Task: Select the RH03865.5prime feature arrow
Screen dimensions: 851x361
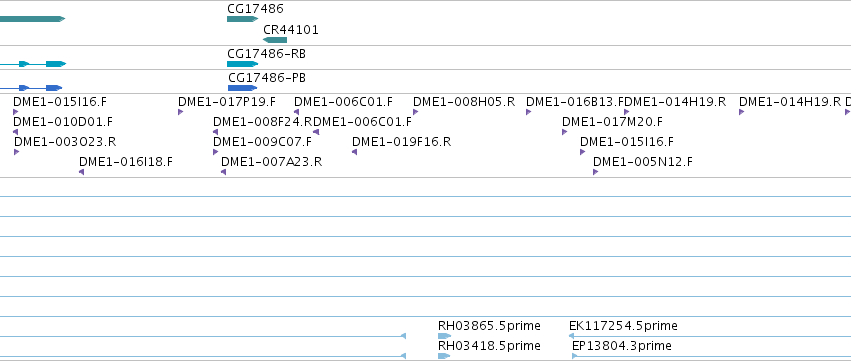Action: (x=444, y=336)
